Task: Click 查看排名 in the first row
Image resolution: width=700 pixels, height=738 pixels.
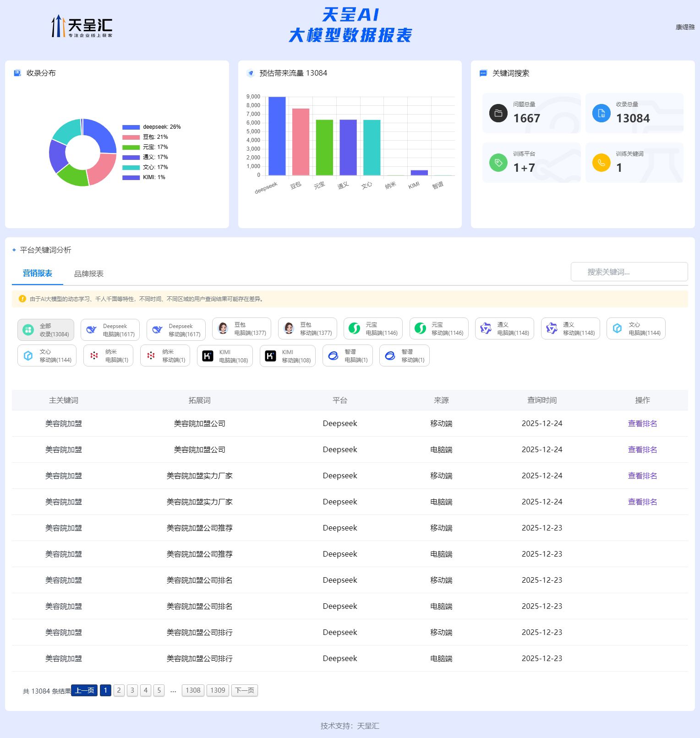Action: coord(642,423)
